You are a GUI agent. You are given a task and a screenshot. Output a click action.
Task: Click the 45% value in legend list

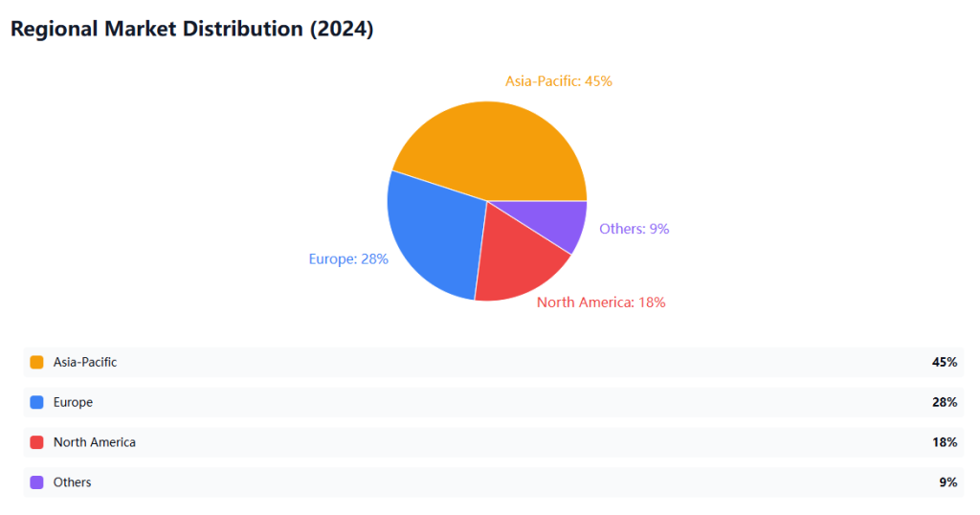point(945,362)
